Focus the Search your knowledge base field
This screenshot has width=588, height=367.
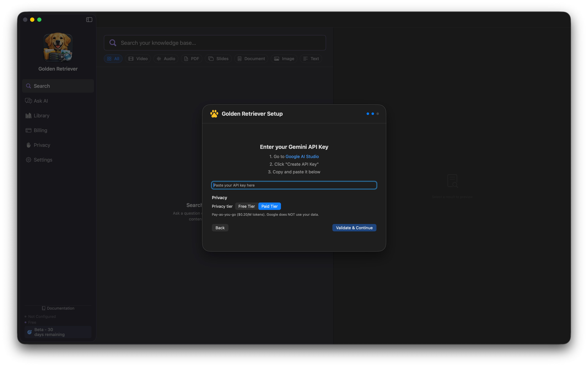215,43
